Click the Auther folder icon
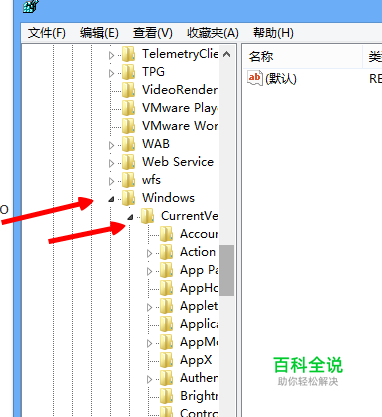382x417 pixels. 166,378
